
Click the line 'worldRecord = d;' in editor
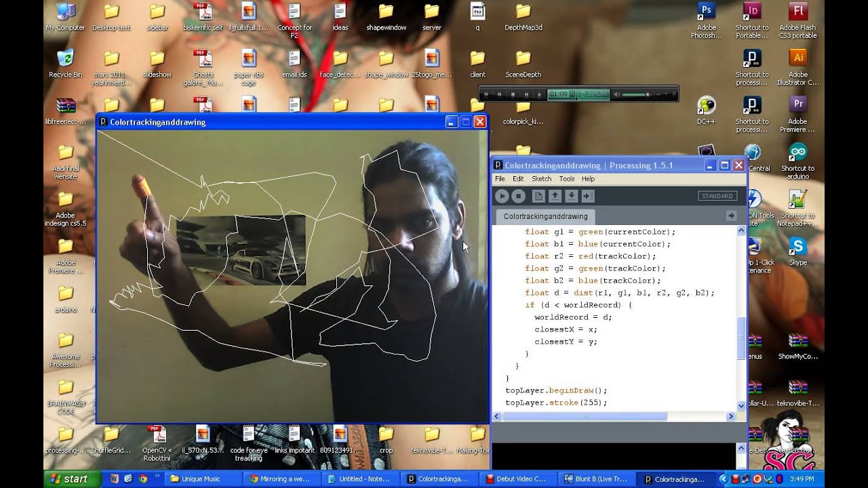[573, 317]
